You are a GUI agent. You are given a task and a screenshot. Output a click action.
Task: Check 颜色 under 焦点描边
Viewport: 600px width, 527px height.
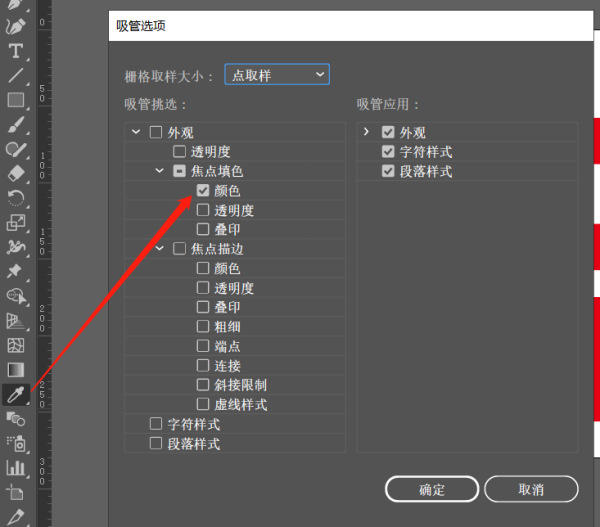[203, 268]
